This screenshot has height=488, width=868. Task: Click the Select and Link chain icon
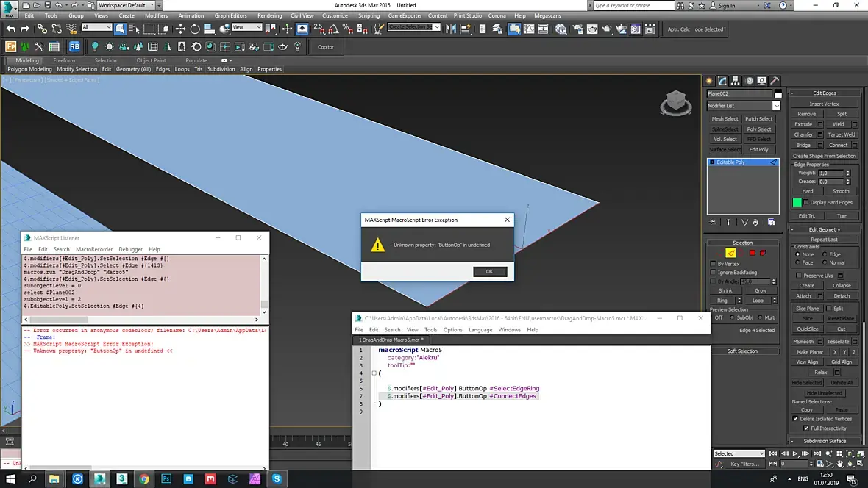click(x=42, y=29)
